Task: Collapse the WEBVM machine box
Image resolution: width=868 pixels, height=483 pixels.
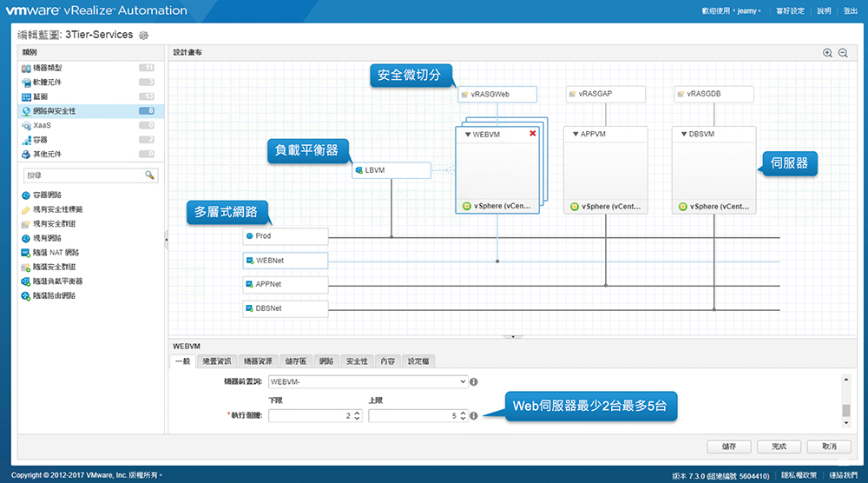Action: 468,135
